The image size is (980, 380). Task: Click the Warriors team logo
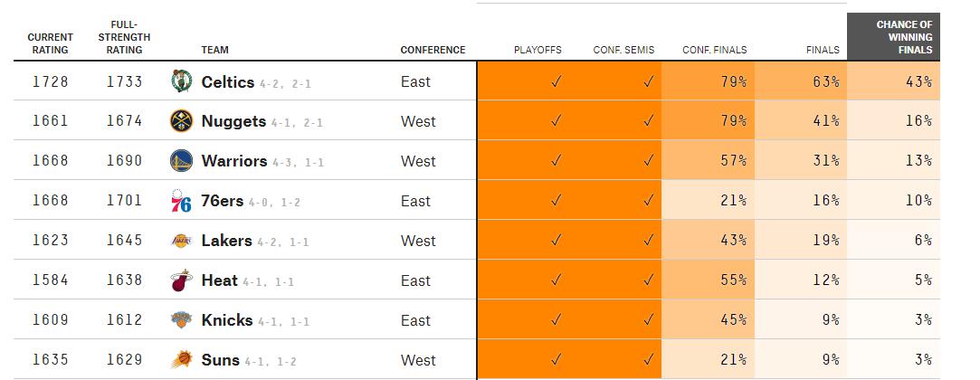coord(182,161)
